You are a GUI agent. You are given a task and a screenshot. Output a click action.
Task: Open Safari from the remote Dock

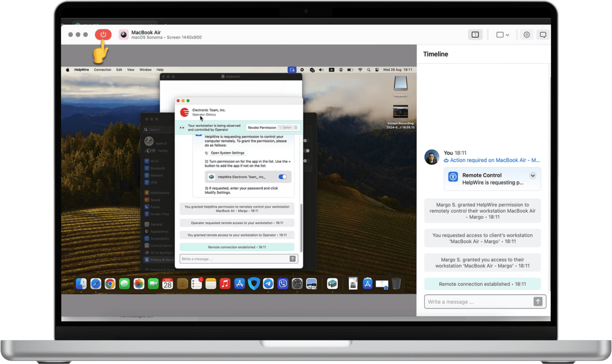[96, 284]
